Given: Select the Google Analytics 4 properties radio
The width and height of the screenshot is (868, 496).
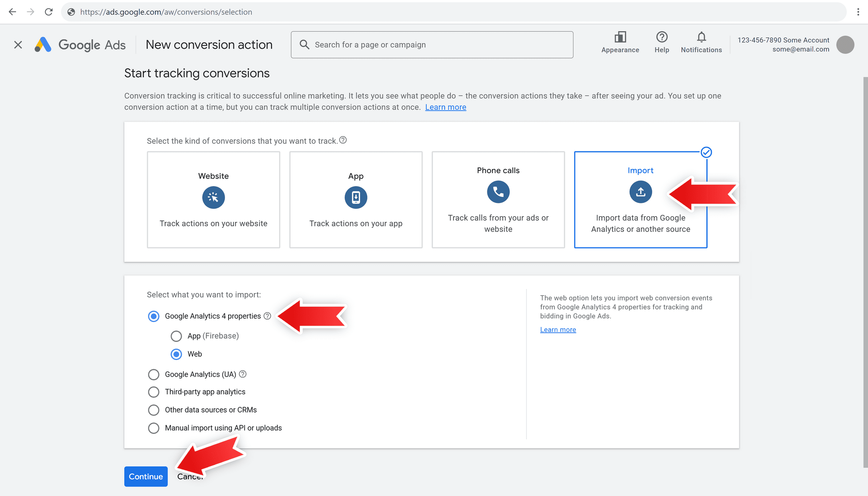Looking at the screenshot, I should pyautogui.click(x=153, y=316).
